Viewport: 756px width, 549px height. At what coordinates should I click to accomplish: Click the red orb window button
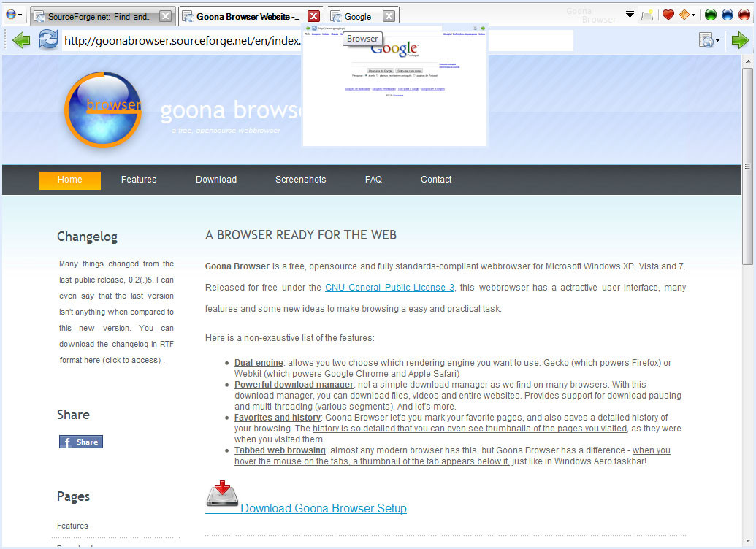(744, 15)
